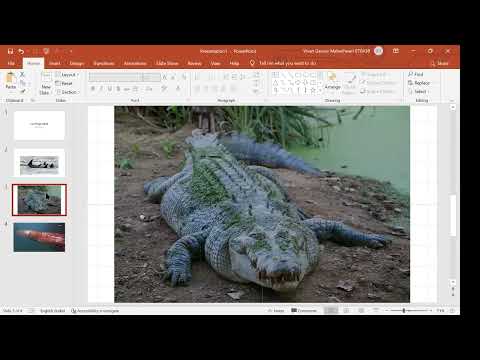
Task: Expand the Section dropdown
Action: pos(67,92)
